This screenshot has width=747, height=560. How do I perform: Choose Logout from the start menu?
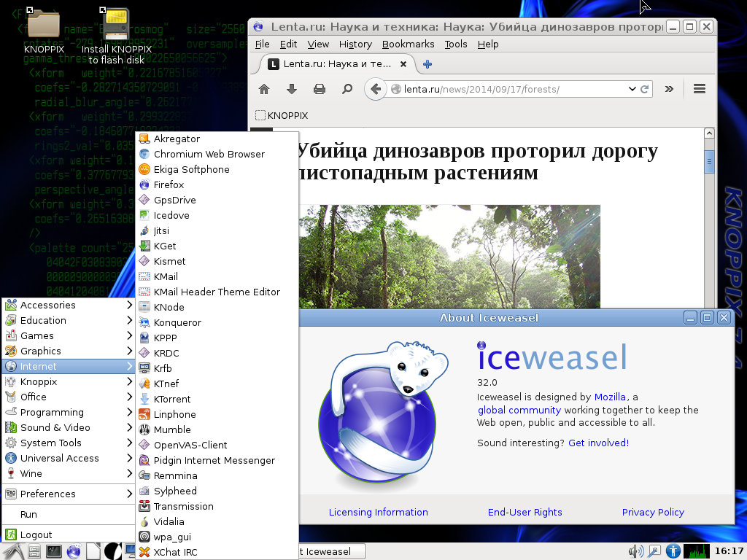coord(69,534)
